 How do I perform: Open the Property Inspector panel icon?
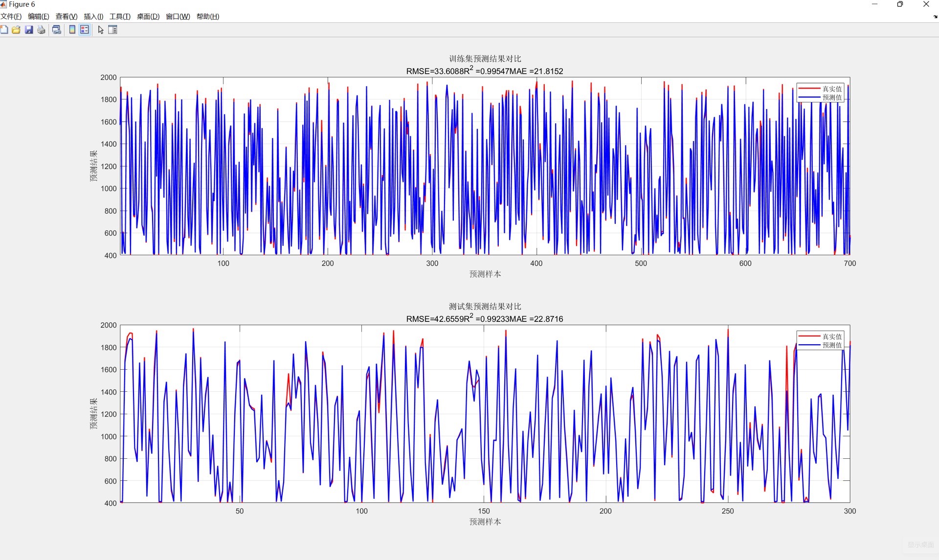click(x=112, y=30)
